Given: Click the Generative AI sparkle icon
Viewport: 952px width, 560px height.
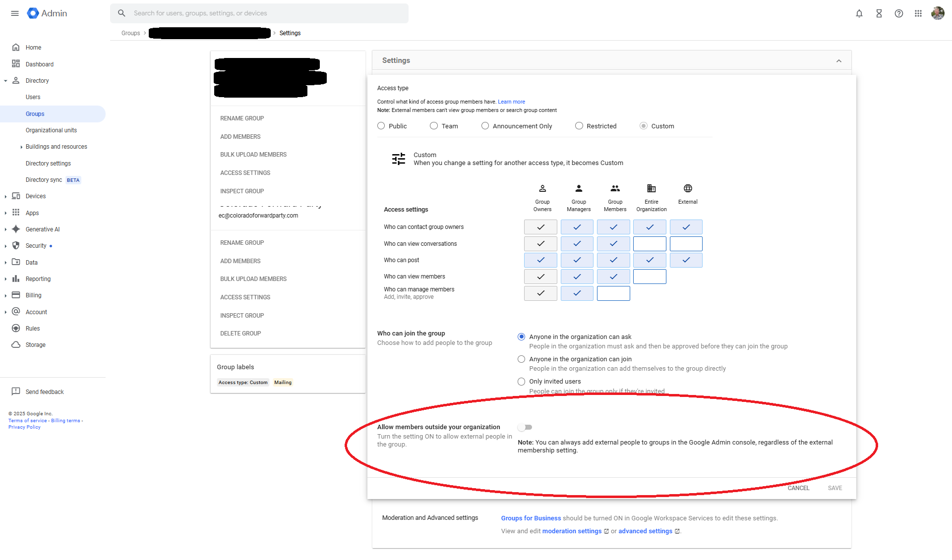Looking at the screenshot, I should [x=16, y=229].
